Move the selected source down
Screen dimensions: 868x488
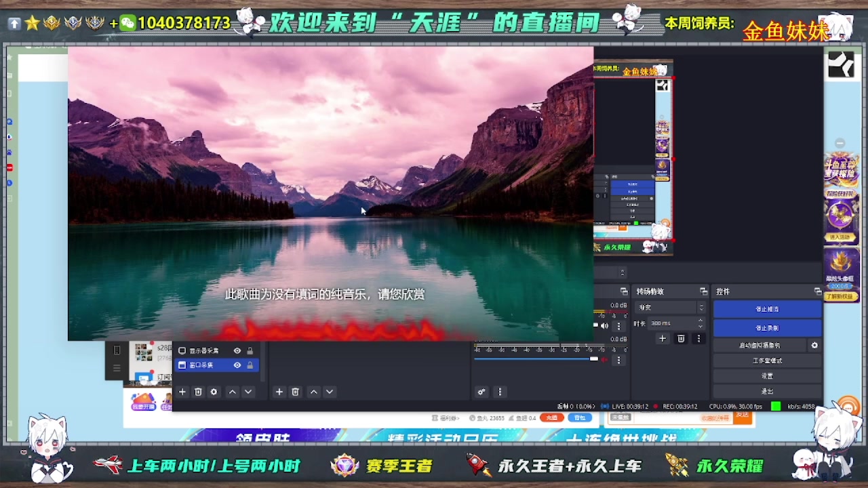click(x=248, y=392)
